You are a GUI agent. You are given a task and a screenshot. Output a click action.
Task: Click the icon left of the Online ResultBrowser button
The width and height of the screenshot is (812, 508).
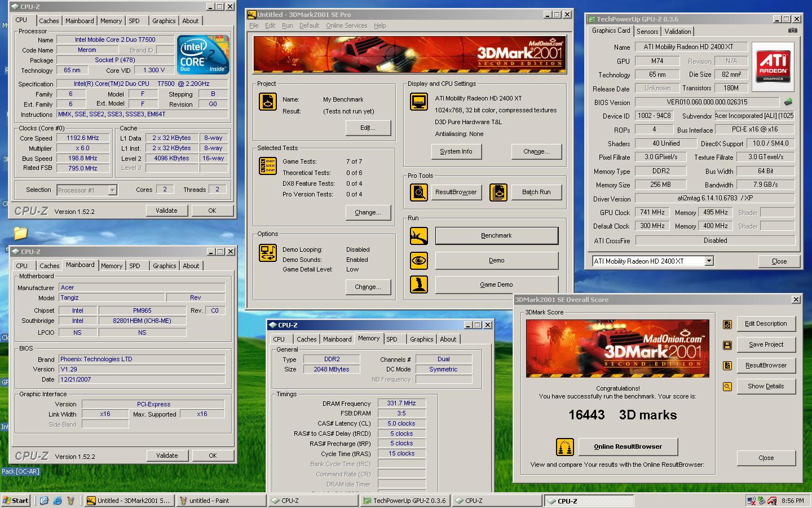coord(565,447)
